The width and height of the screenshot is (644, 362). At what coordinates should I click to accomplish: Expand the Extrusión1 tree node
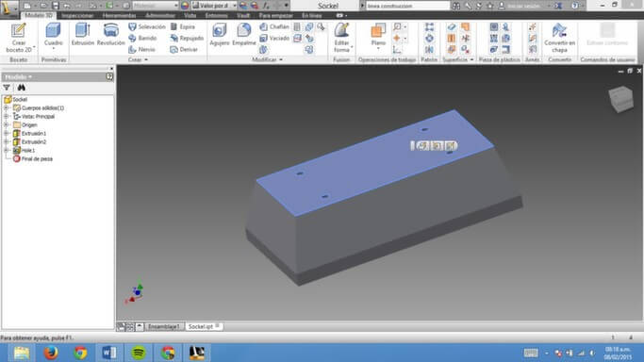(7, 133)
